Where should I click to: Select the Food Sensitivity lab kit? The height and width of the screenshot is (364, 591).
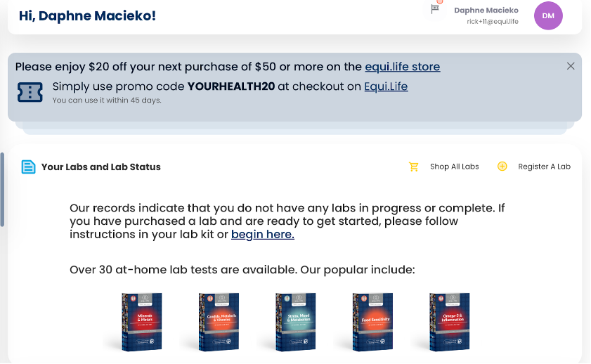point(372,322)
